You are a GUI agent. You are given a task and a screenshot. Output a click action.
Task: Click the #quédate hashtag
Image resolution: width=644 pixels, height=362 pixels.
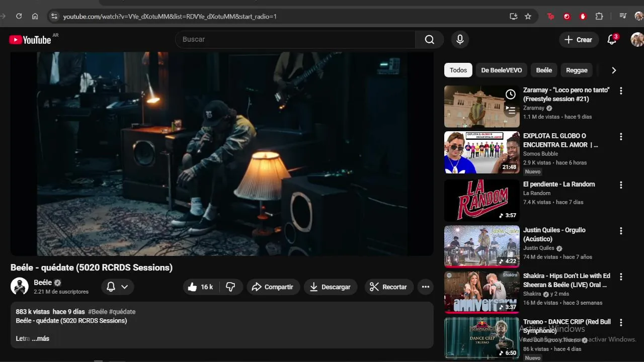122,312
